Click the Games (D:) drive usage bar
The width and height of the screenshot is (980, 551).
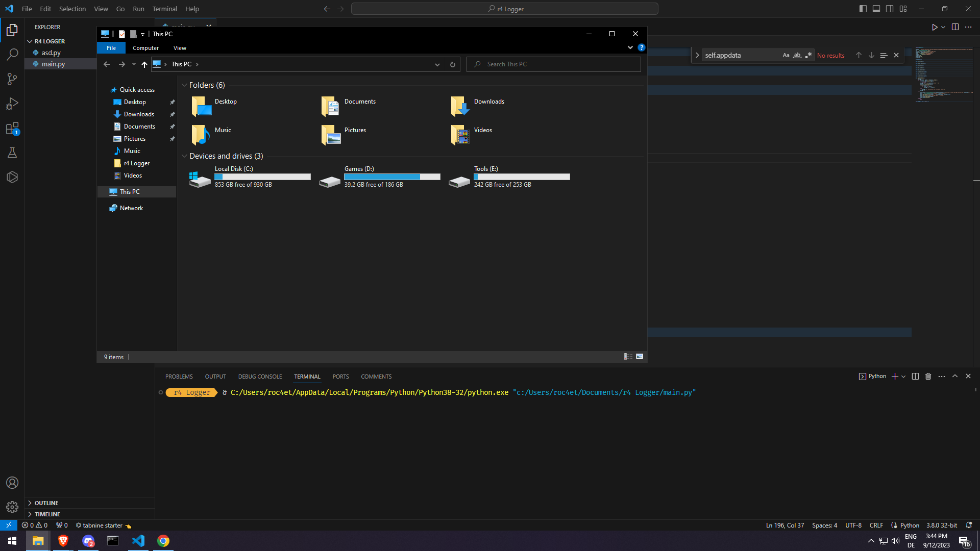coord(392,177)
